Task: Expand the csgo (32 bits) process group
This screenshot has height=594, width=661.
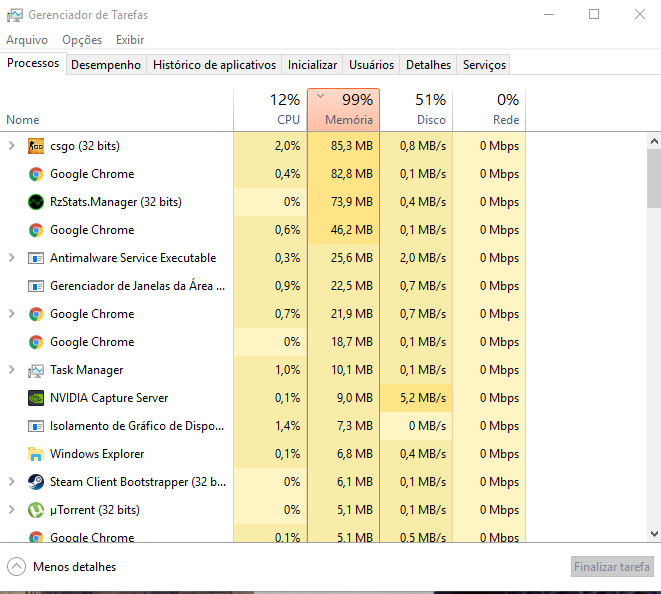Action: pos(12,146)
